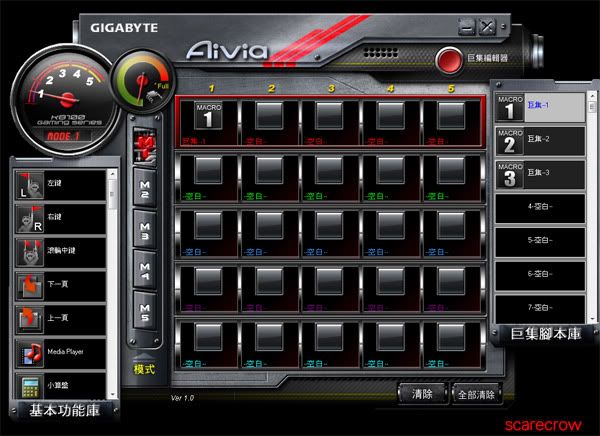
Task: Click the 下一頁 label text
Action: coord(58,284)
